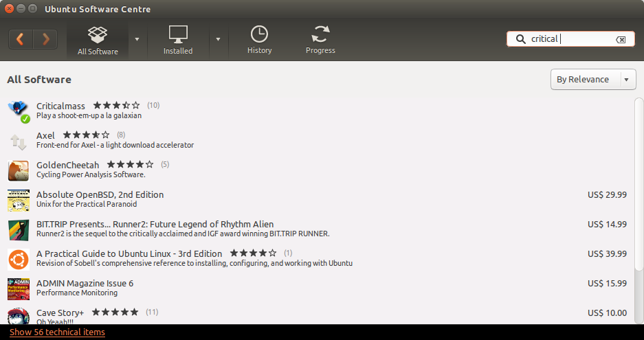Go forward with the right arrow button
Viewport: 644px width, 340px height.
pos(45,39)
